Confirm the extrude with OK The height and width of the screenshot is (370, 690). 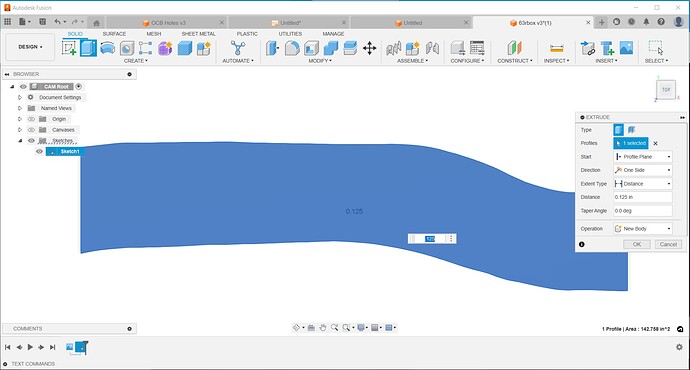pos(637,245)
